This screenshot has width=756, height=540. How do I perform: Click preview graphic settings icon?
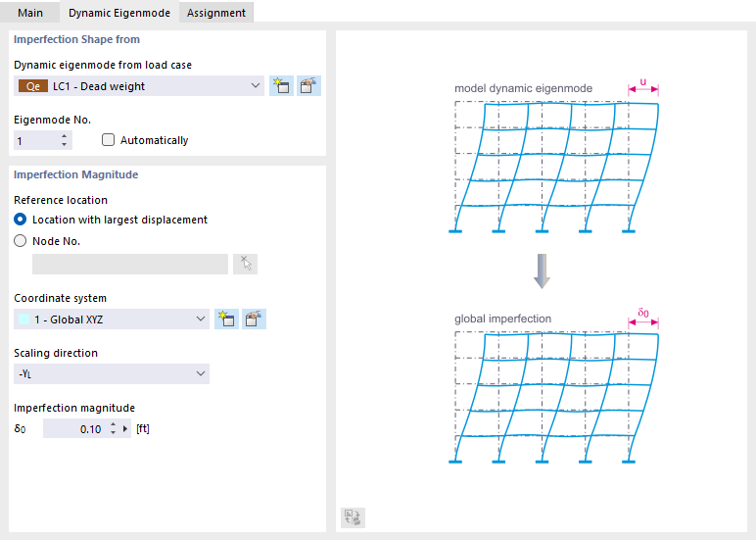coord(353,518)
